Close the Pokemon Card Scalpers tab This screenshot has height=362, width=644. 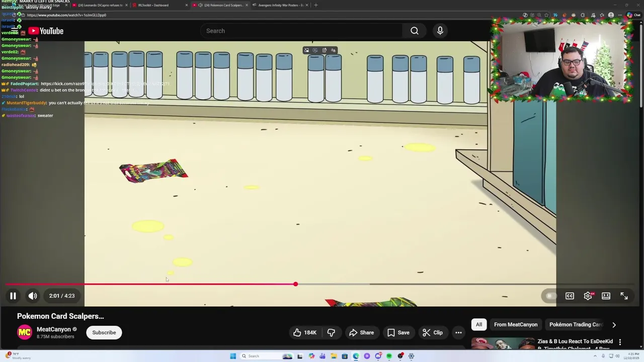pos(247,5)
